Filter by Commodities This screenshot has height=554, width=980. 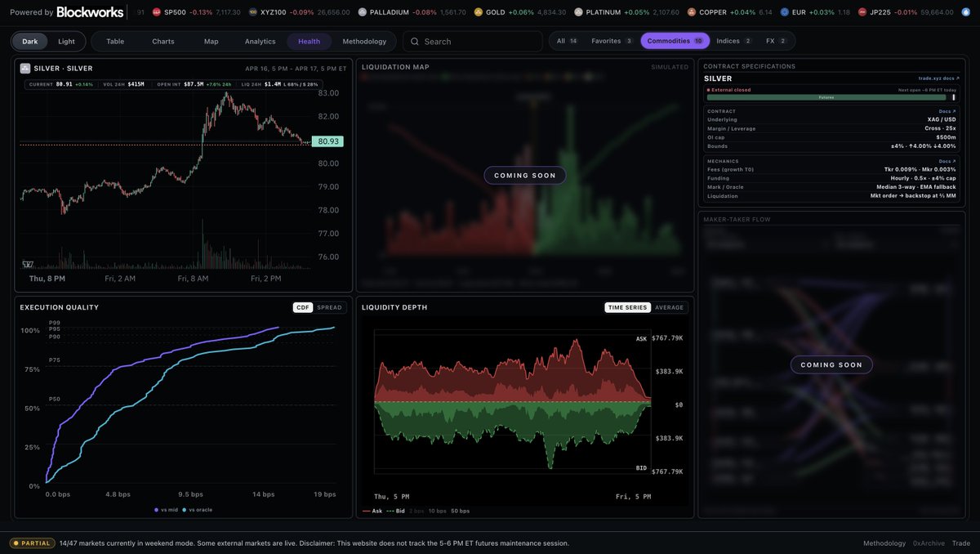675,41
